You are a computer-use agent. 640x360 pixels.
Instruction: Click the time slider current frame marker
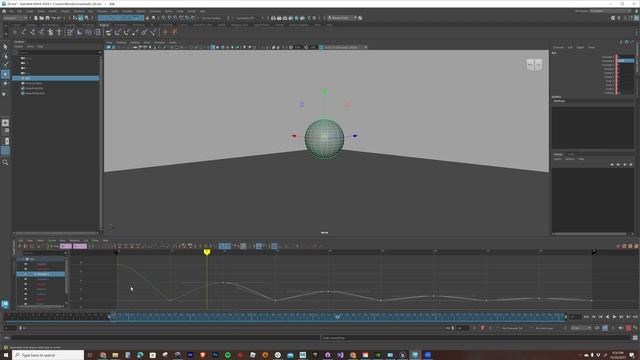point(338,317)
